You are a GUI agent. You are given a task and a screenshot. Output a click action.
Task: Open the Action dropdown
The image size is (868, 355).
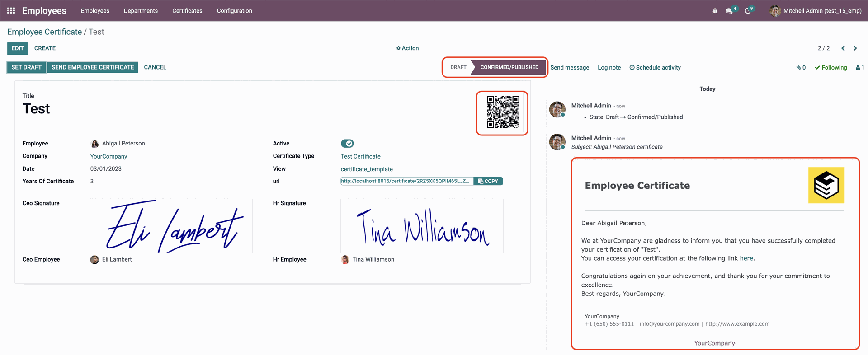click(407, 48)
